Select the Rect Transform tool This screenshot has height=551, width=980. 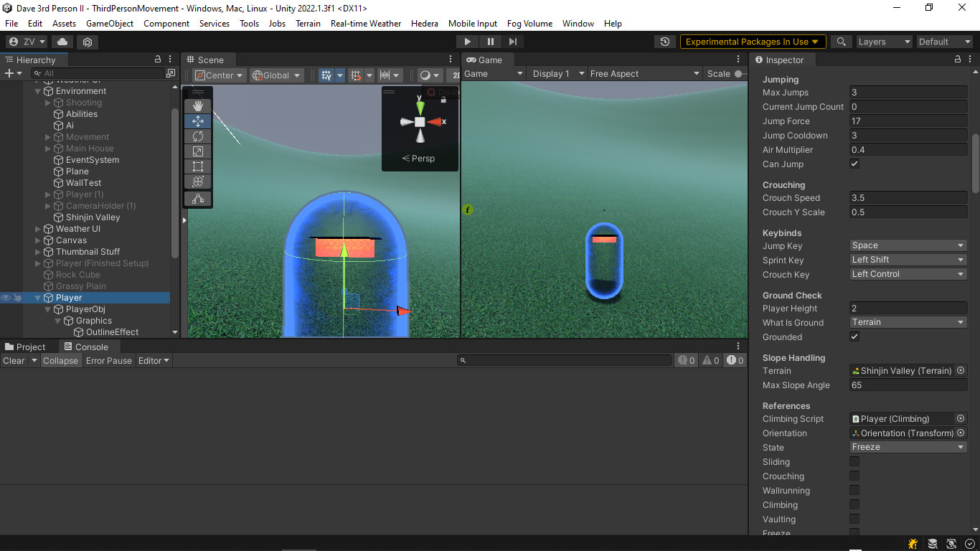tap(197, 166)
